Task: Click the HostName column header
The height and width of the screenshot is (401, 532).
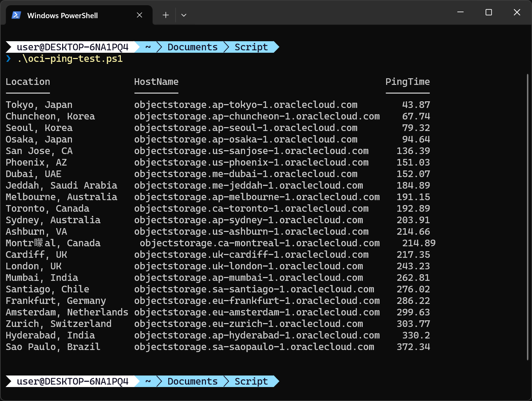Action: coord(156,82)
